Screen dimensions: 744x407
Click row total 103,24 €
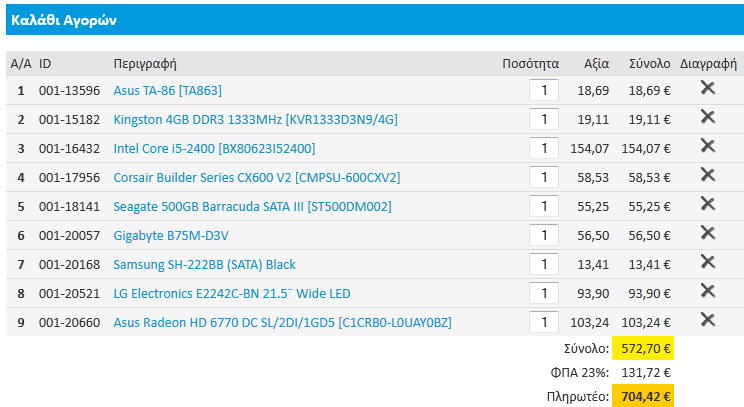coord(646,323)
